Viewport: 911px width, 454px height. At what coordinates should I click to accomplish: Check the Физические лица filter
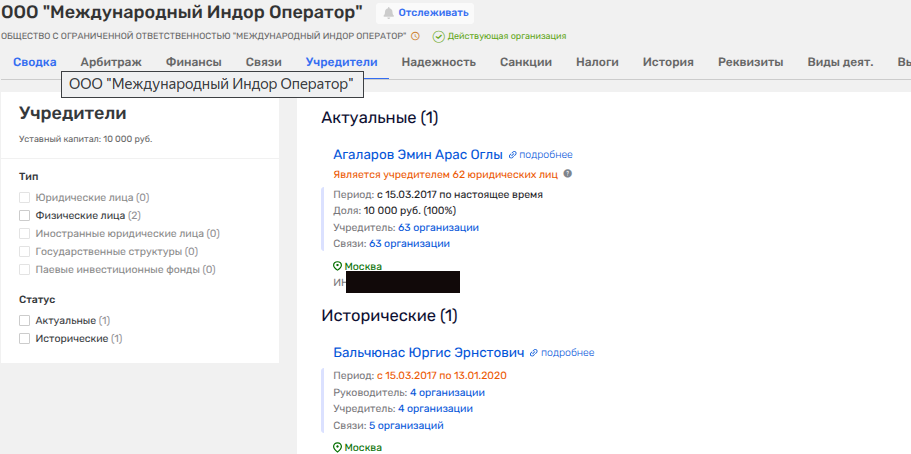point(25,215)
